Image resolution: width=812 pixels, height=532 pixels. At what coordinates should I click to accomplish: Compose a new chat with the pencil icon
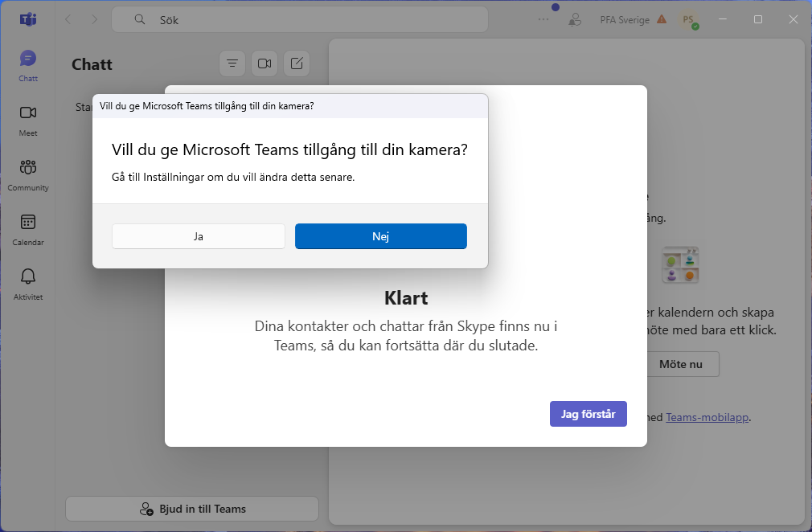(x=297, y=63)
